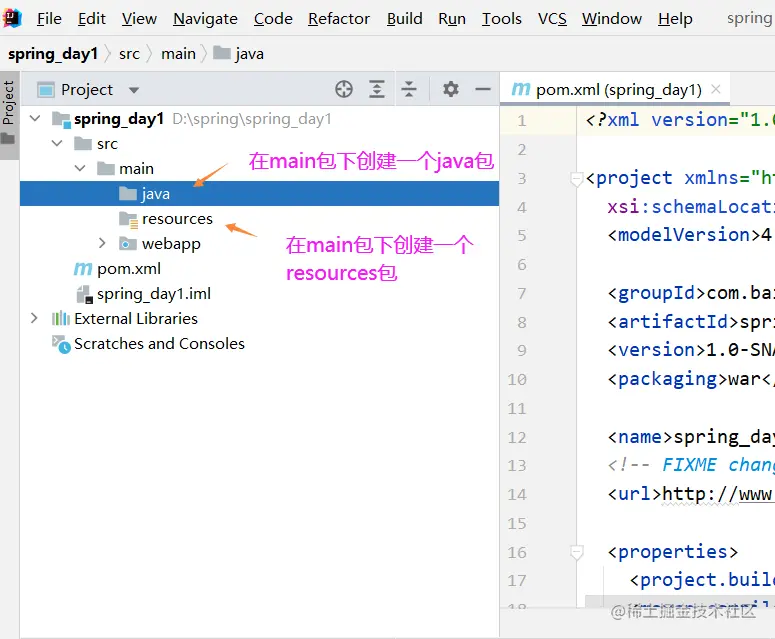The width and height of the screenshot is (775, 639).
Task: Click the groupId line in editor
Action: (x=689, y=293)
